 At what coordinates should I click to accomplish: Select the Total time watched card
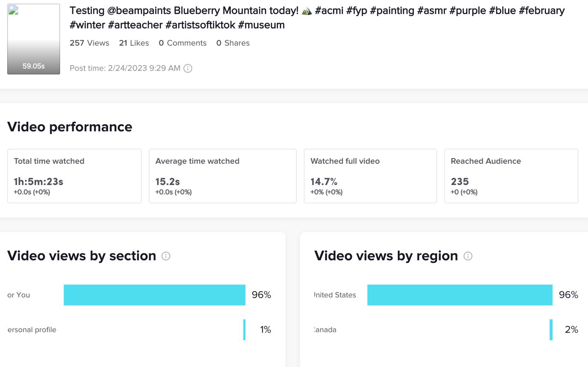coord(74,176)
